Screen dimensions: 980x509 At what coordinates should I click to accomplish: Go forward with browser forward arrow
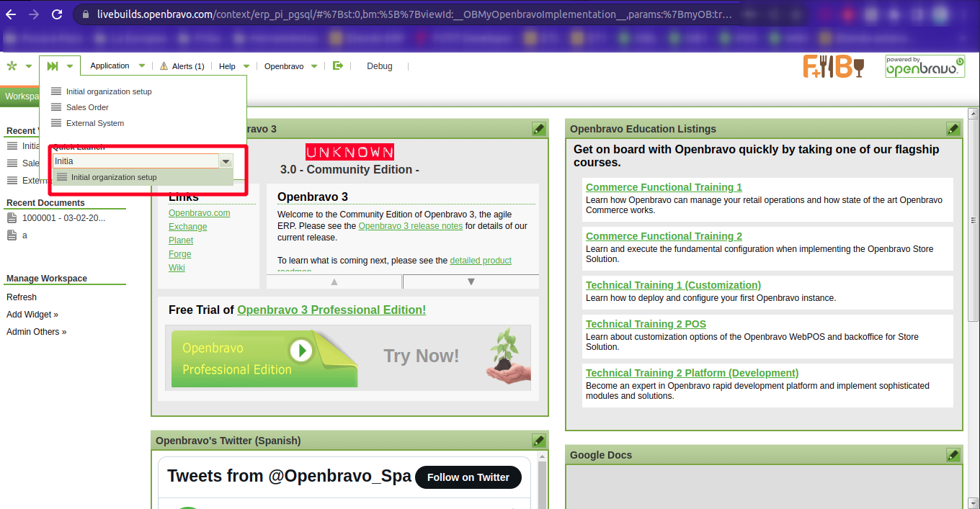[34, 14]
